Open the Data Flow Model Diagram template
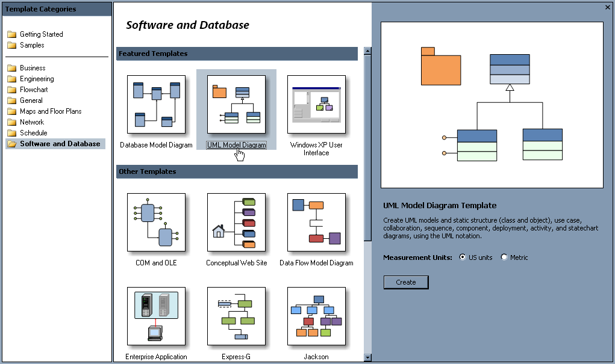 point(316,222)
